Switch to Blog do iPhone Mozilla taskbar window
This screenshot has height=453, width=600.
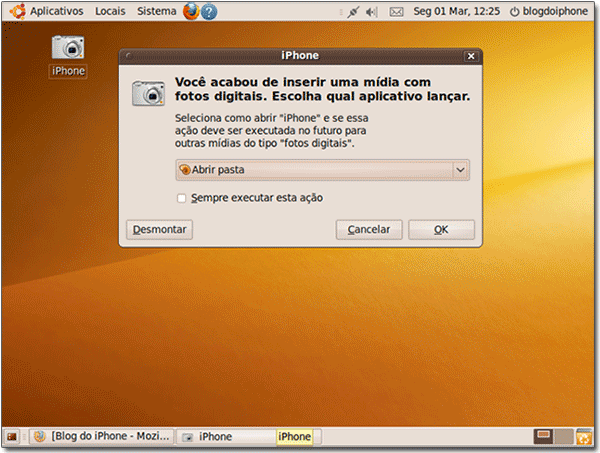102,436
